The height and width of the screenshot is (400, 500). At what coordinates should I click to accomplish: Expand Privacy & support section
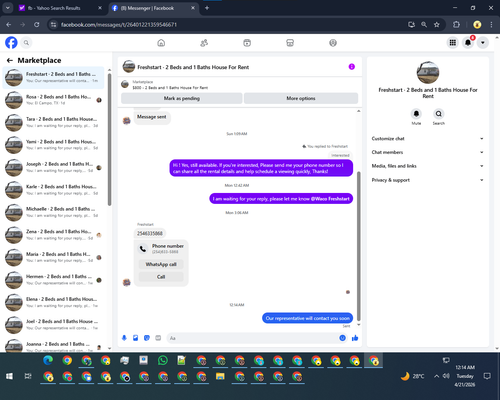pyautogui.click(x=428, y=180)
